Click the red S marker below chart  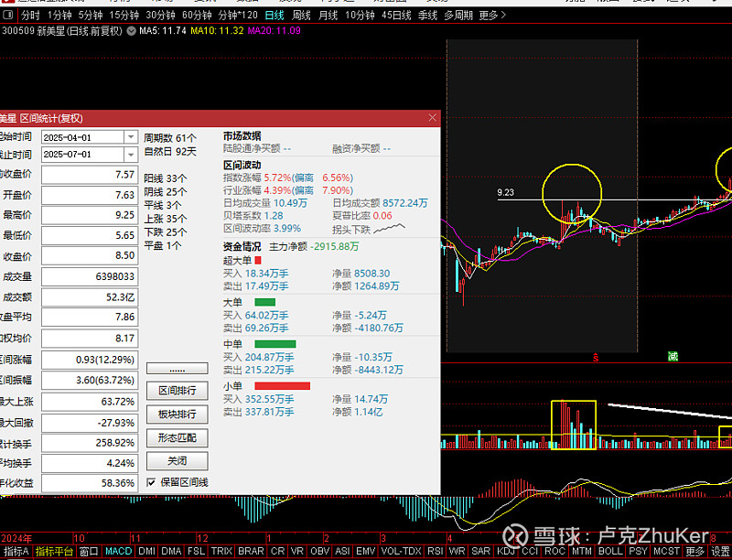click(596, 358)
